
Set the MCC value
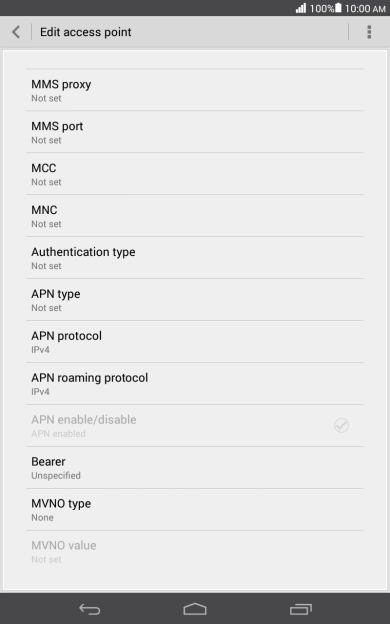[195, 174]
